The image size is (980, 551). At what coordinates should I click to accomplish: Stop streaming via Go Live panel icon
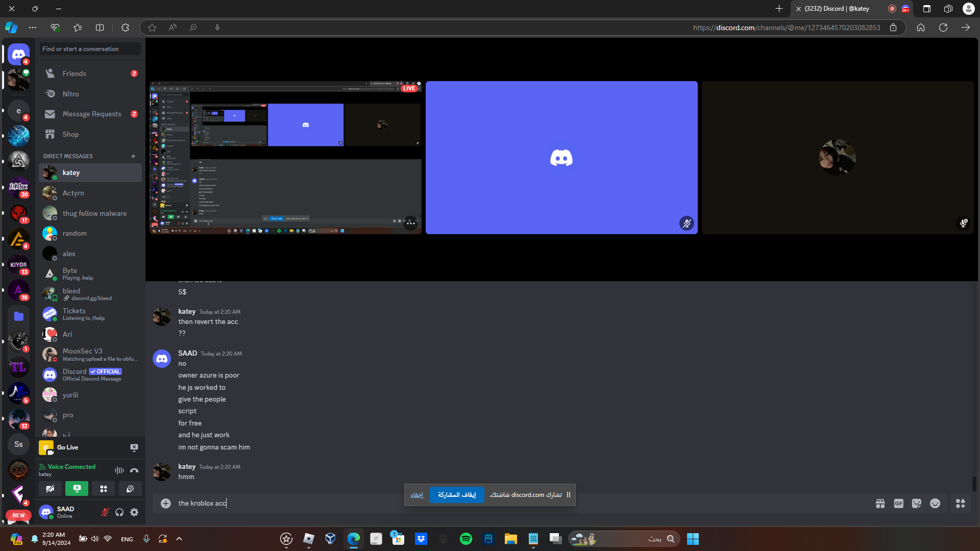[x=134, y=447]
